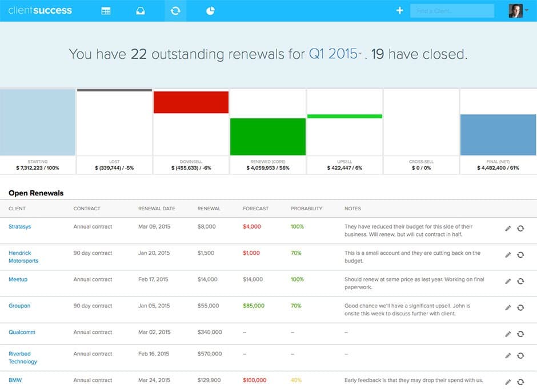
Task: Open the BMW client link
Action: (15, 380)
